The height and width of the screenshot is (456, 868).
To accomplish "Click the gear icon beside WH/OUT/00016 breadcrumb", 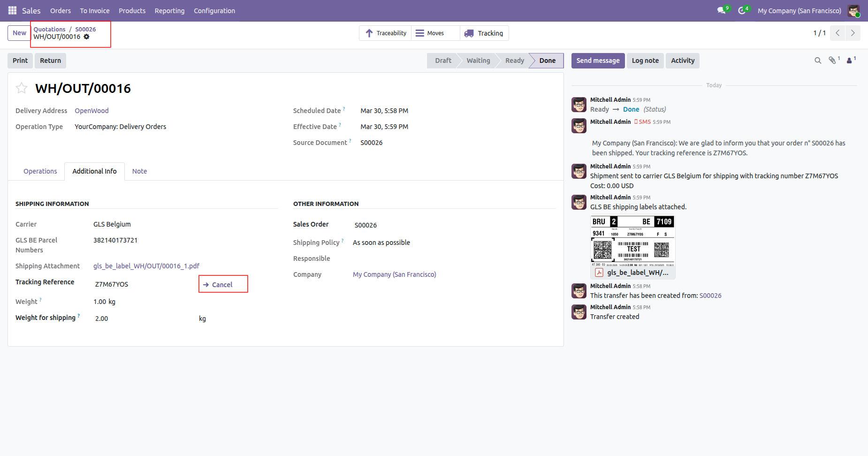I will click(87, 37).
